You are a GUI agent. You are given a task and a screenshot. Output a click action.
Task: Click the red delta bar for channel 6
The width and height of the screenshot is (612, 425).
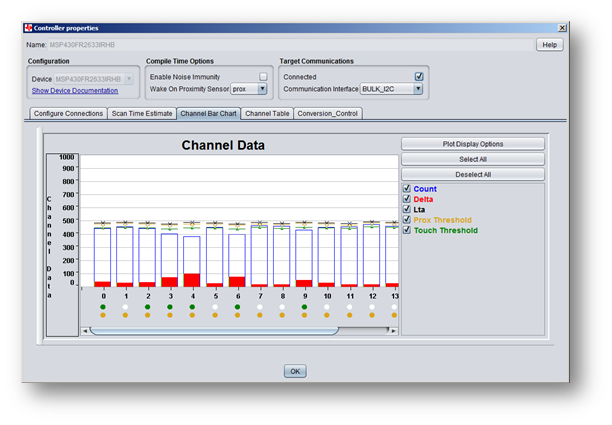tap(237, 282)
